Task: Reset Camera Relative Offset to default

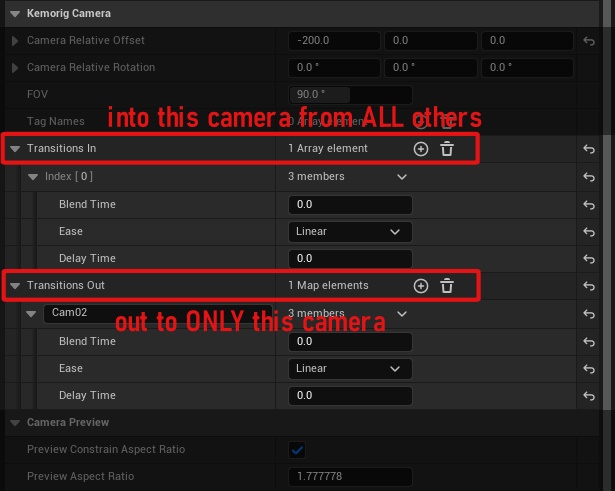Action: point(590,41)
